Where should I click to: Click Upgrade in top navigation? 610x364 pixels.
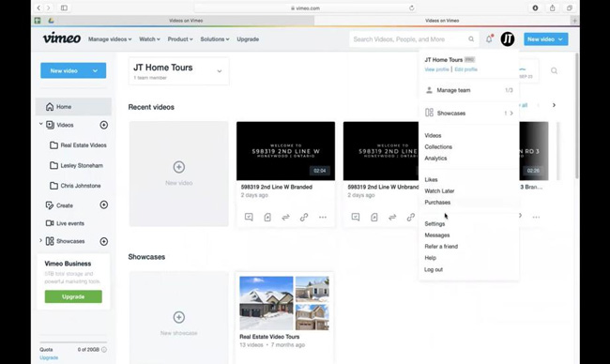248,39
